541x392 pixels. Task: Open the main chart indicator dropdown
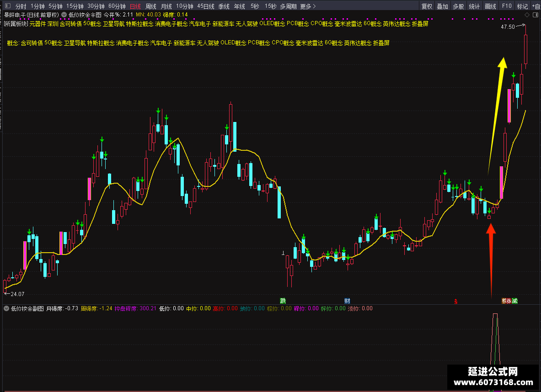(x=64, y=15)
